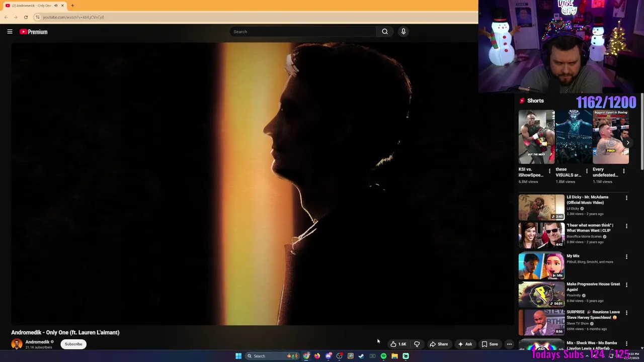Image resolution: width=644 pixels, height=362 pixels.
Task: Subscribe to the Andromedik channel
Action: (x=73, y=344)
